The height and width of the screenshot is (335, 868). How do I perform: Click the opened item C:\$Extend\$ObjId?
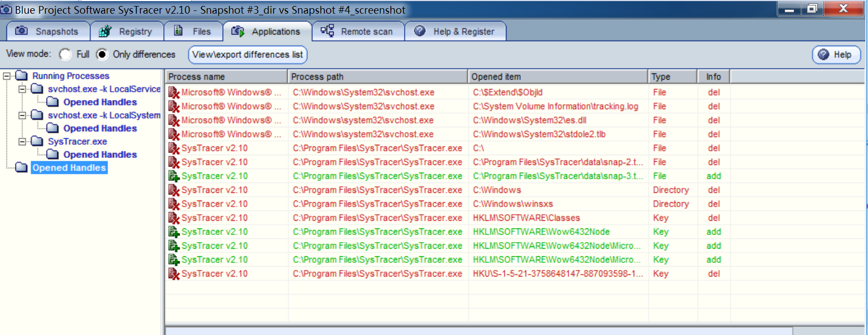point(508,92)
